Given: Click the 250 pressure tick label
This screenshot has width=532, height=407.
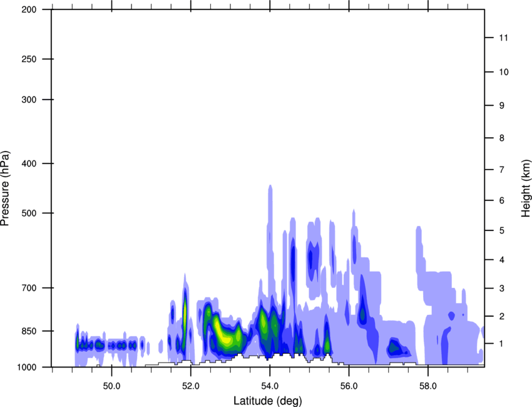Looking at the screenshot, I should point(29,59).
